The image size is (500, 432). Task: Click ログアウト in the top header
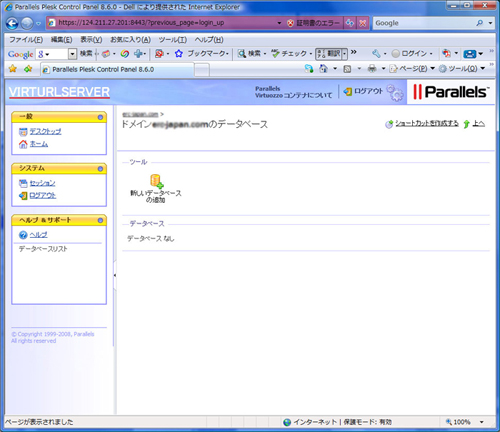[363, 91]
